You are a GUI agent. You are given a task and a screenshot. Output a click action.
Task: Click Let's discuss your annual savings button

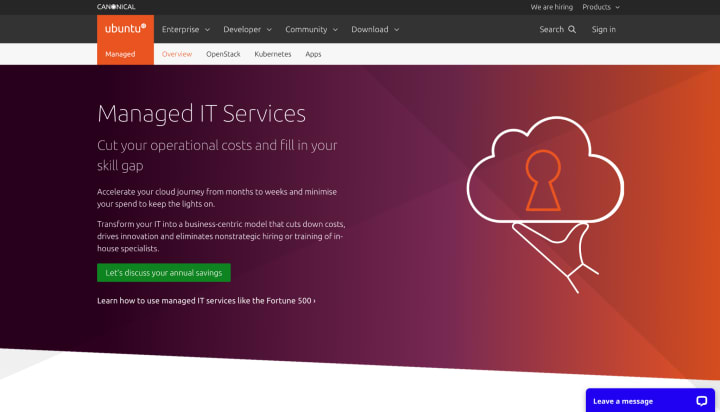coord(164,273)
